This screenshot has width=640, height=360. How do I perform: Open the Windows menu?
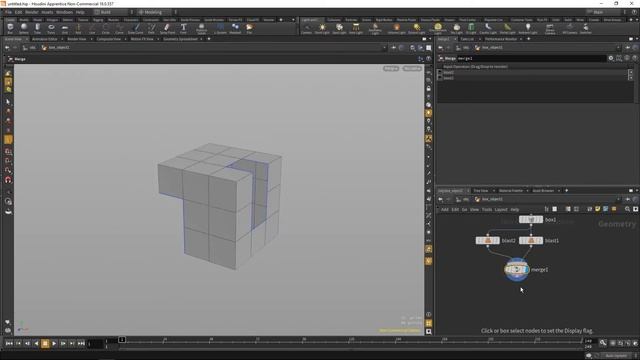pos(64,12)
